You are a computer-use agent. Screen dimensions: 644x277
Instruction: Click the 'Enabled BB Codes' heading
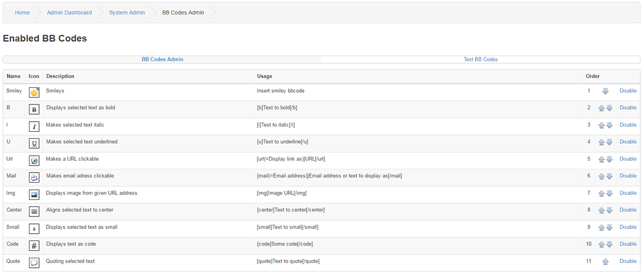point(45,39)
